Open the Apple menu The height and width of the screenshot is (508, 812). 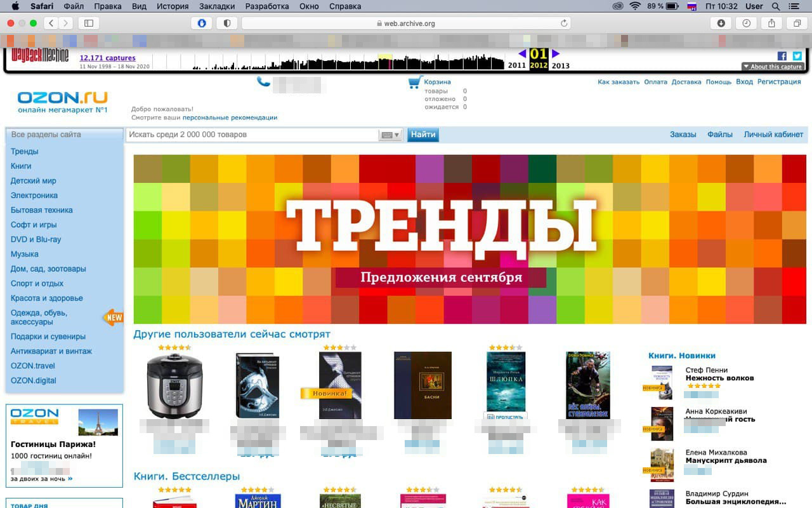tap(15, 6)
